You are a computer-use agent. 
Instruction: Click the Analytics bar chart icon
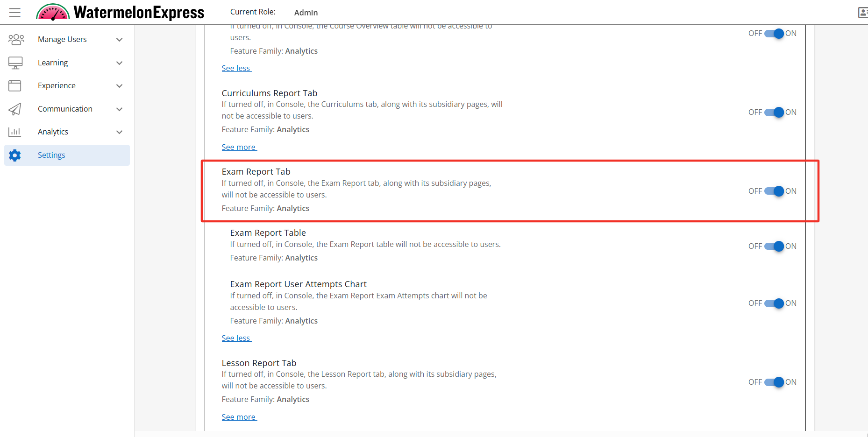[15, 132]
